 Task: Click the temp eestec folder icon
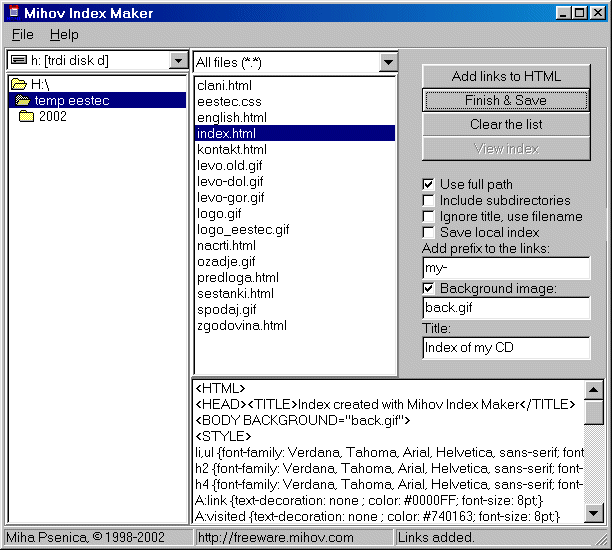coord(23,100)
